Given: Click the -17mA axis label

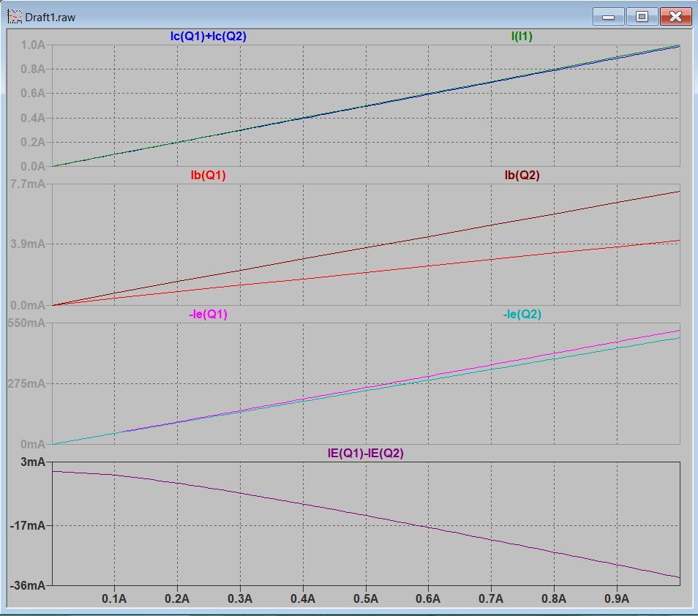Looking at the screenshot, I should pyautogui.click(x=28, y=525).
